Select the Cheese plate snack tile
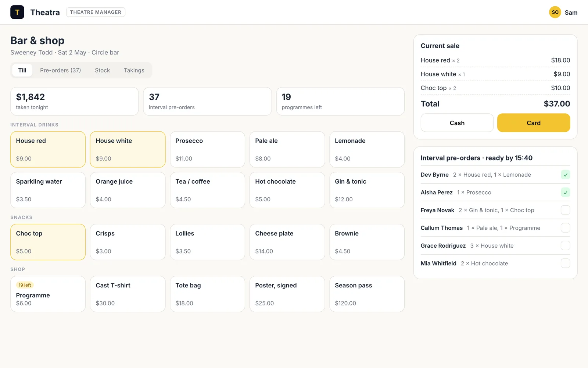This screenshot has height=368, width=588. [x=287, y=242]
